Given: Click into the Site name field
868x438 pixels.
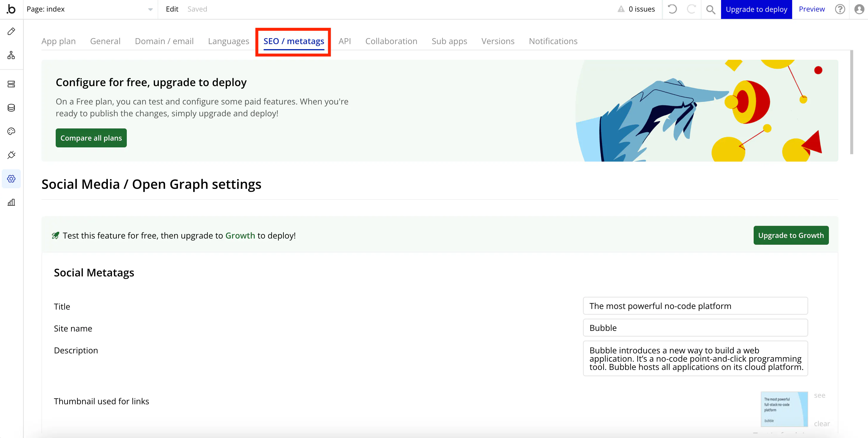Looking at the screenshot, I should tap(695, 328).
